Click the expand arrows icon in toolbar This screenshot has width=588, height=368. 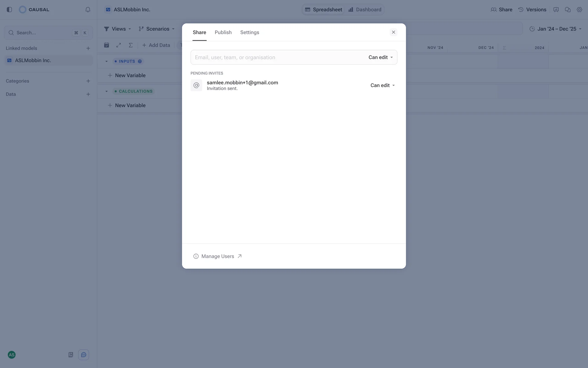pyautogui.click(x=119, y=45)
